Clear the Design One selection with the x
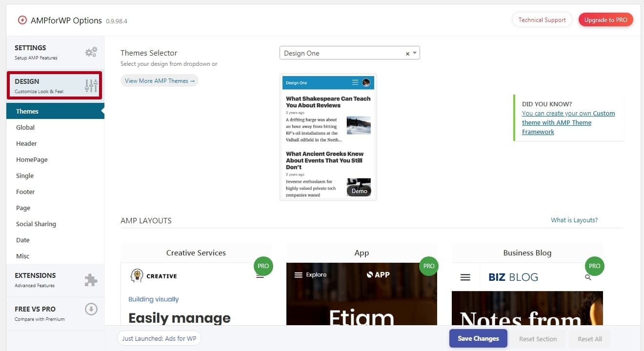Screen dimensions: 644x351 click(407, 54)
